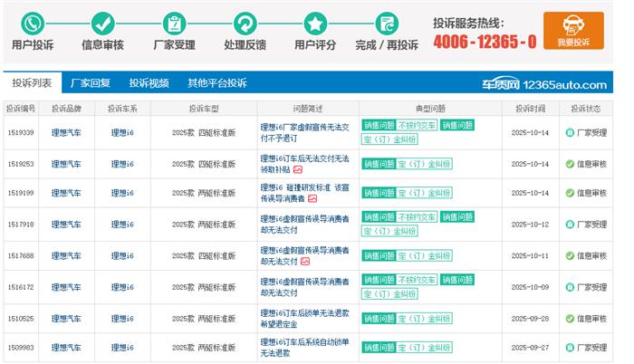Screen dimensions: 634x364
Task: Click 不按约交车 tag in complaint 1517918 row
Action: (x=418, y=217)
